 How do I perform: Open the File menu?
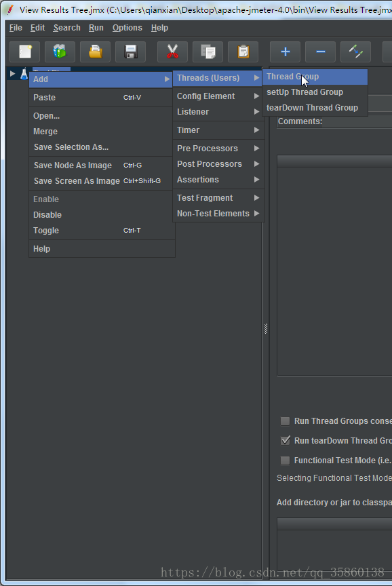[16, 28]
